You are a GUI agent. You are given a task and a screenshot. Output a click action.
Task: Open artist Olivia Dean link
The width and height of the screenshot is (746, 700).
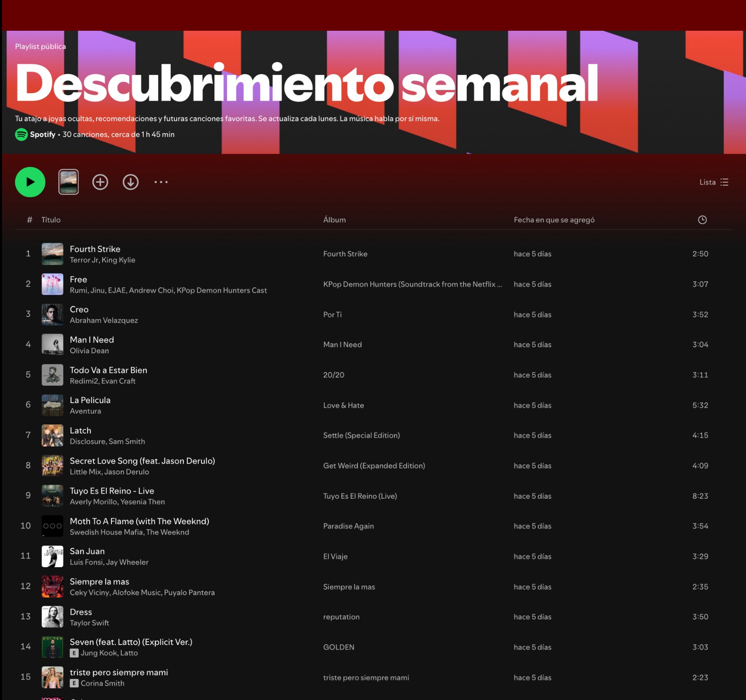click(90, 351)
